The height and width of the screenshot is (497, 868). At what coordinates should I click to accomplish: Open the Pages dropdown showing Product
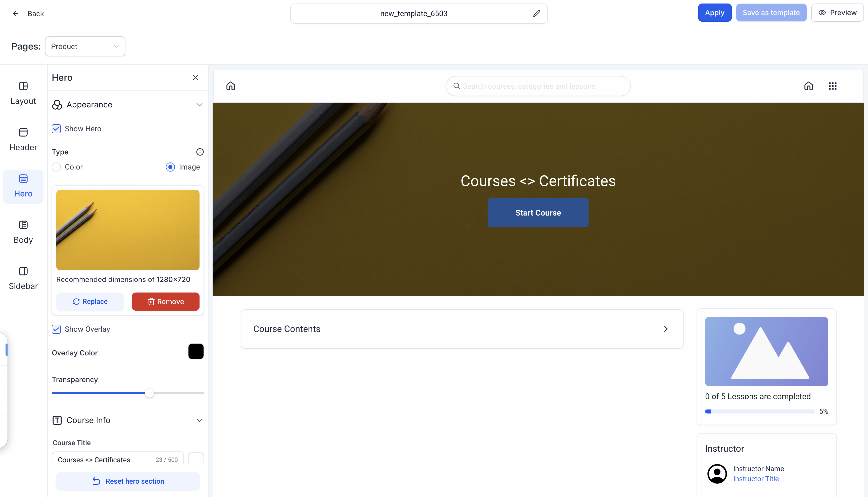pos(85,47)
